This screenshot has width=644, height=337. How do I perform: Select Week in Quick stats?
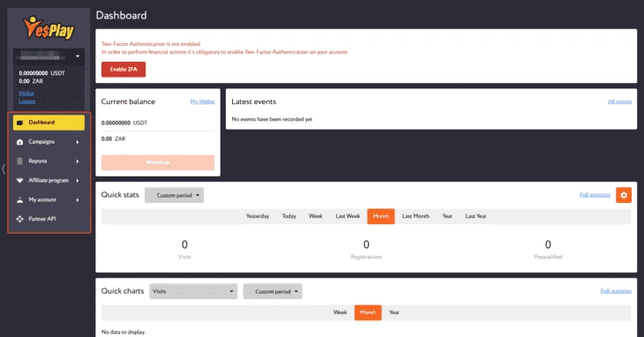point(316,216)
